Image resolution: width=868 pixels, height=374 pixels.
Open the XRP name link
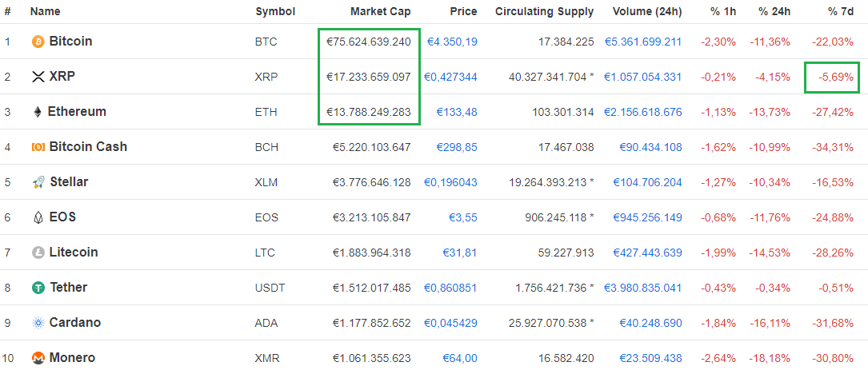[x=62, y=77]
